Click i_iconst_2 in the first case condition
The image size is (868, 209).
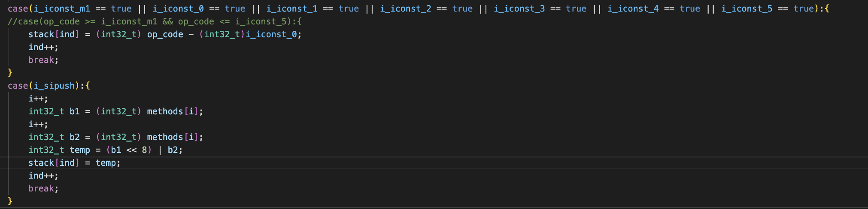point(405,9)
